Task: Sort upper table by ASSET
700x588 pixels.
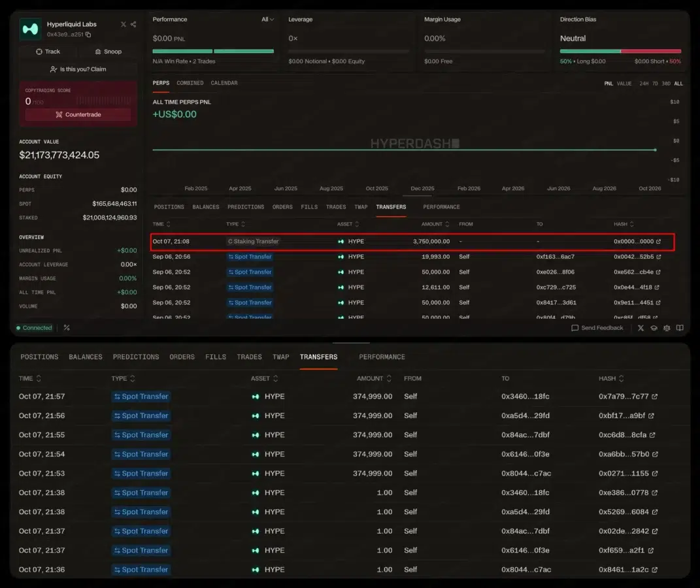Action: point(348,224)
